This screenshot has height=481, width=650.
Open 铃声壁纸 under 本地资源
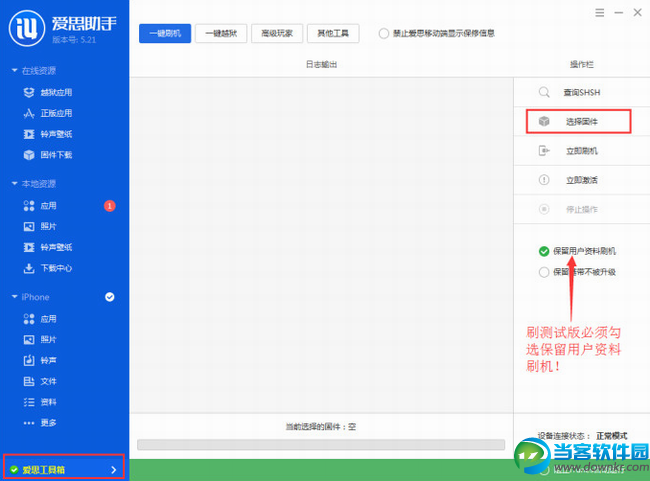point(48,248)
